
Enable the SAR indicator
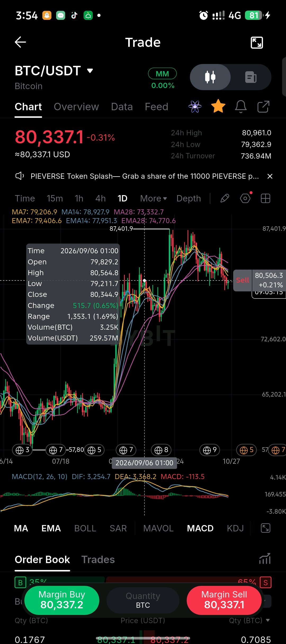tap(118, 528)
